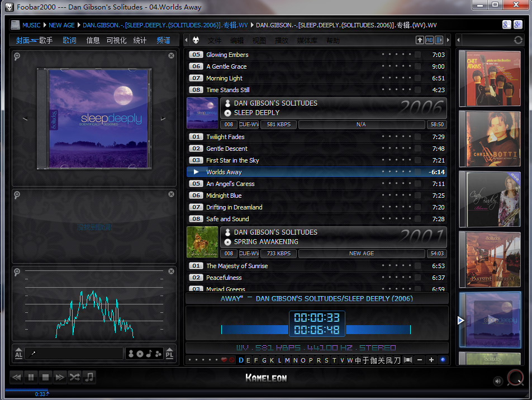Expand playlist toolbar with right arrow

point(448,40)
